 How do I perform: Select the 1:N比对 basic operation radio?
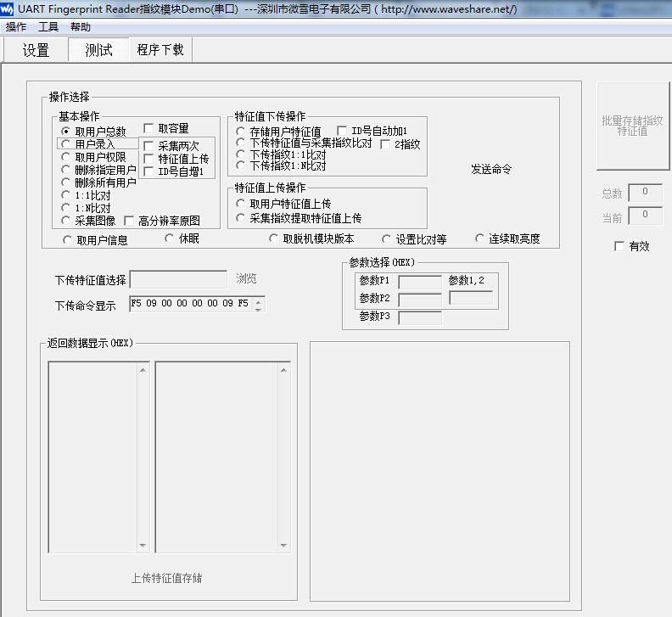[65, 208]
